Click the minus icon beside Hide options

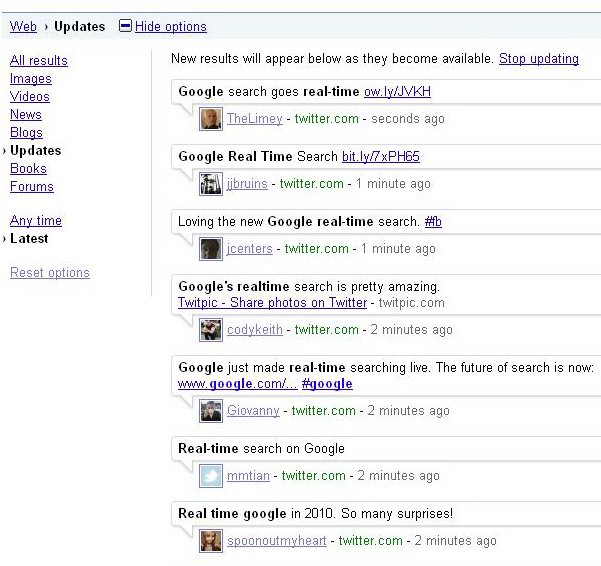(x=125, y=26)
